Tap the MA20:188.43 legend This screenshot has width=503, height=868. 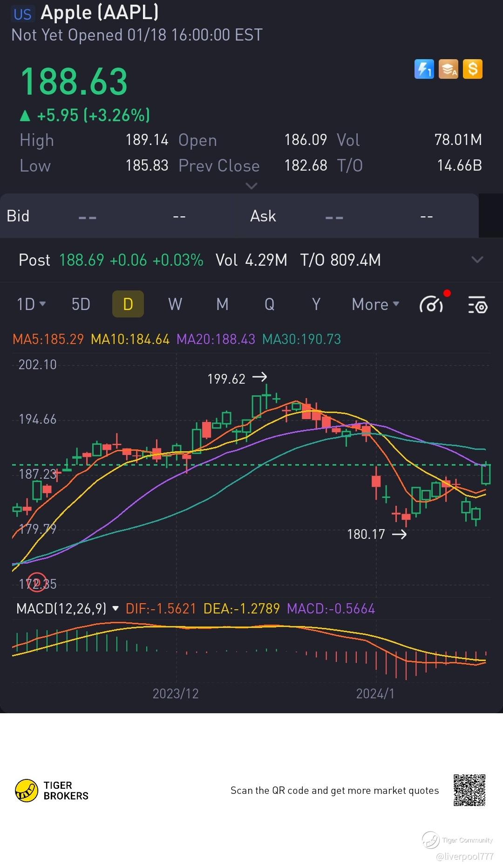point(216,339)
